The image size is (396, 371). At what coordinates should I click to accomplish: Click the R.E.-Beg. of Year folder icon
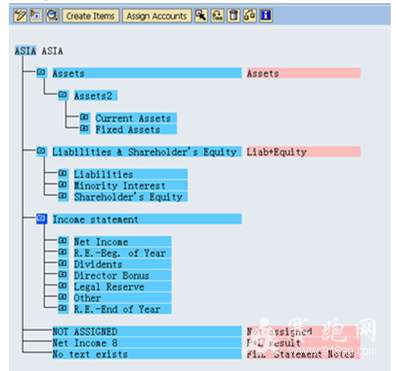[x=63, y=252]
